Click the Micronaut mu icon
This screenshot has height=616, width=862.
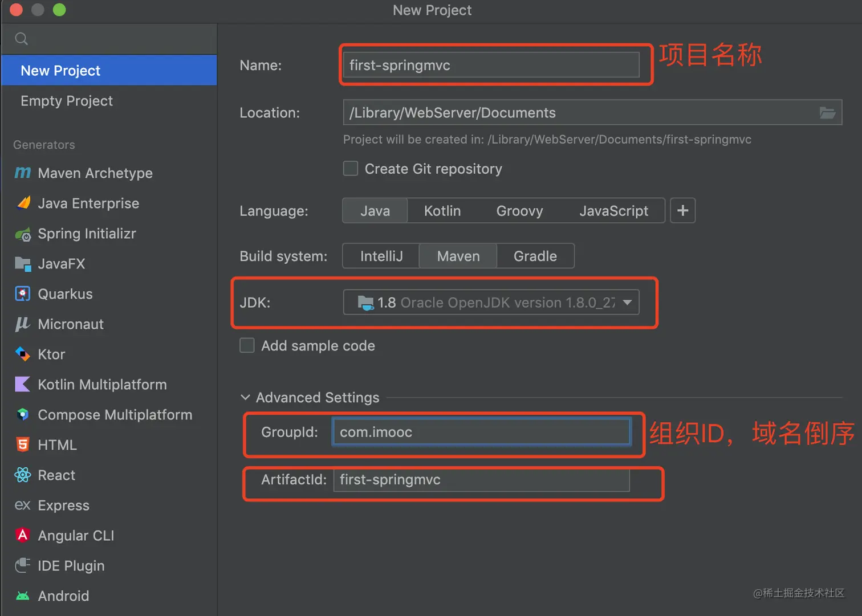click(x=23, y=324)
